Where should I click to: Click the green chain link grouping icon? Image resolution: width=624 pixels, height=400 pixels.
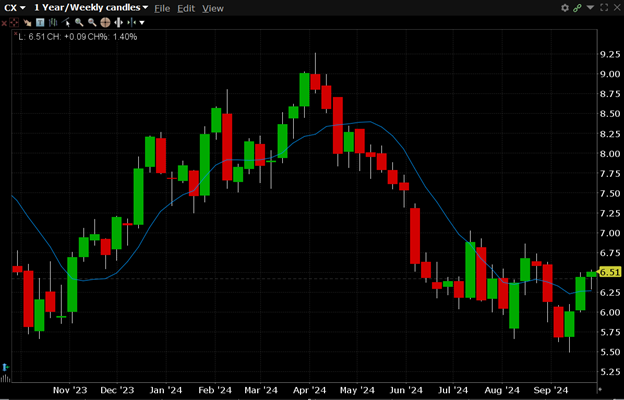tap(577, 8)
